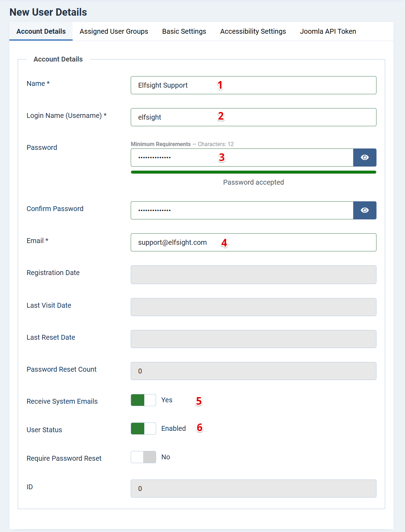This screenshot has height=532, width=405.
Task: Click the Registration Date field
Action: 253,275
